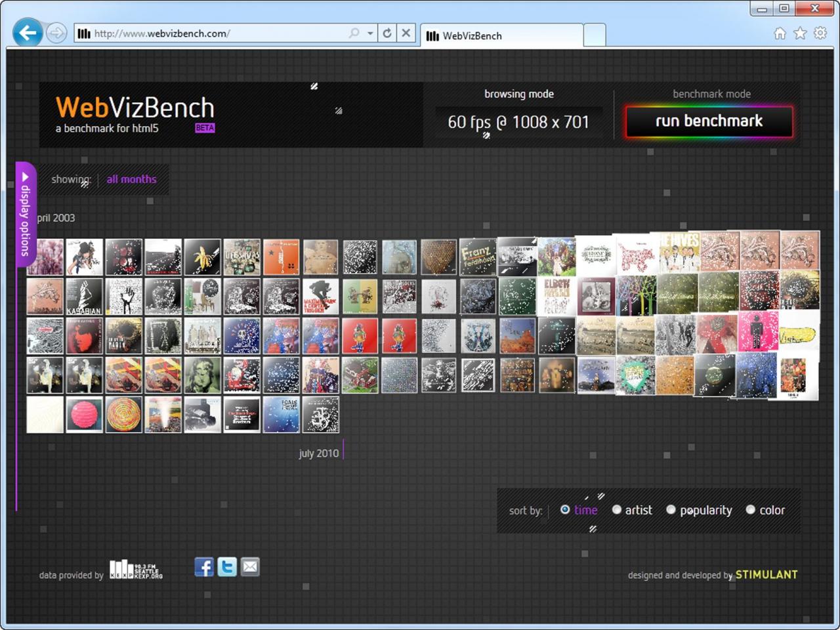Select the popularity sort radio button
Screen dimensions: 840x630
[671, 509]
